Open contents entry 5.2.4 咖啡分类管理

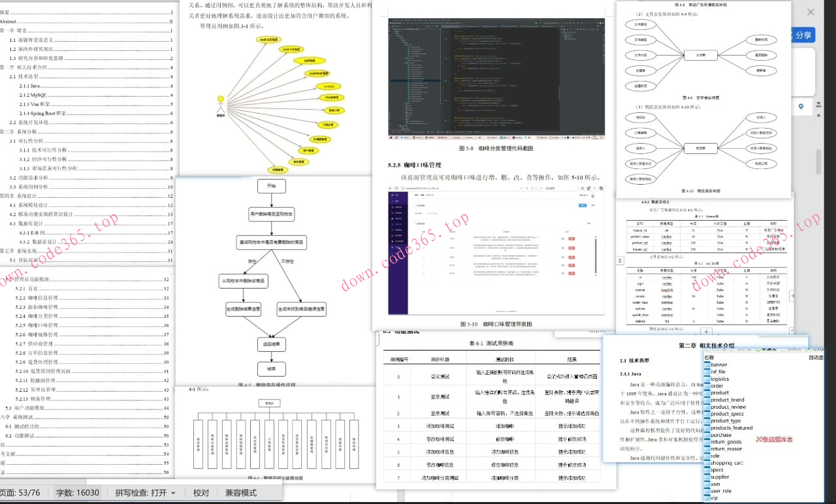point(91,317)
